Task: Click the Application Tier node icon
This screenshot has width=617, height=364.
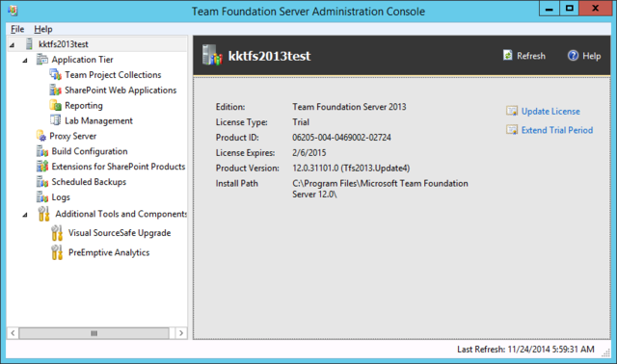Action: (42, 60)
